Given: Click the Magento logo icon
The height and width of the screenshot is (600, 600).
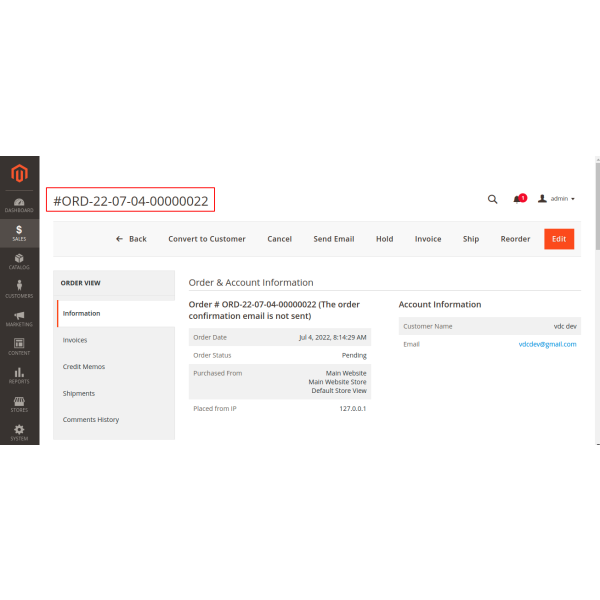Looking at the screenshot, I should pos(19,174).
